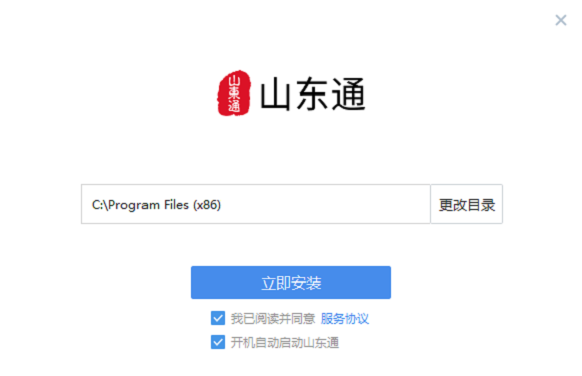The image size is (582, 376).
Task: Uncheck 我已阅读并同意 agreement checkbox
Action: 218,318
